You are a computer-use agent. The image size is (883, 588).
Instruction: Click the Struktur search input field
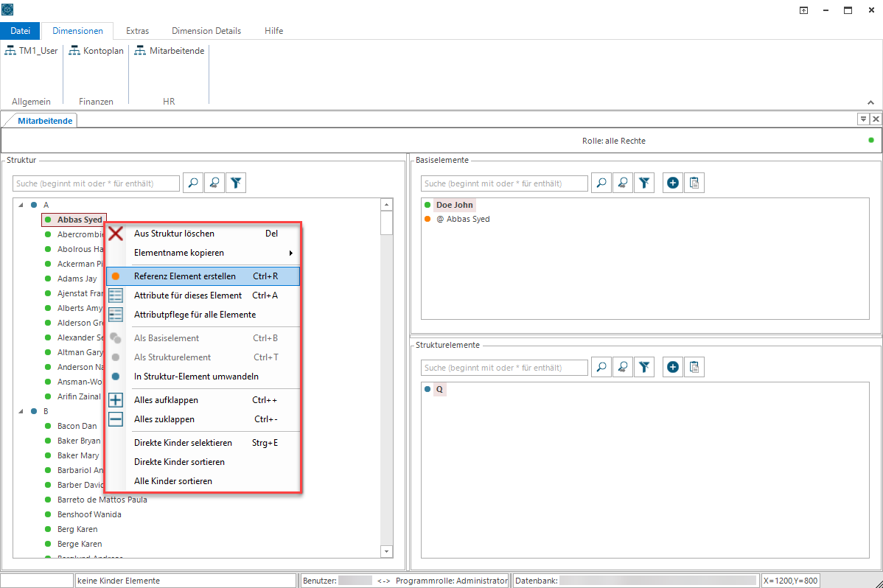(96, 183)
